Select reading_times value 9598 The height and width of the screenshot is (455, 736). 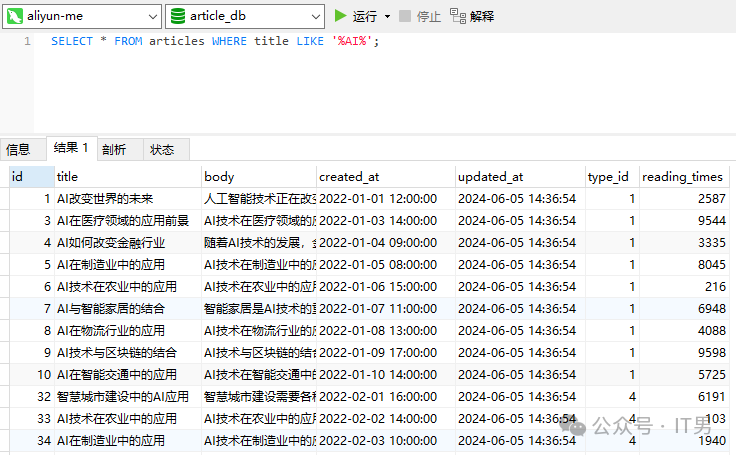pyautogui.click(x=684, y=353)
